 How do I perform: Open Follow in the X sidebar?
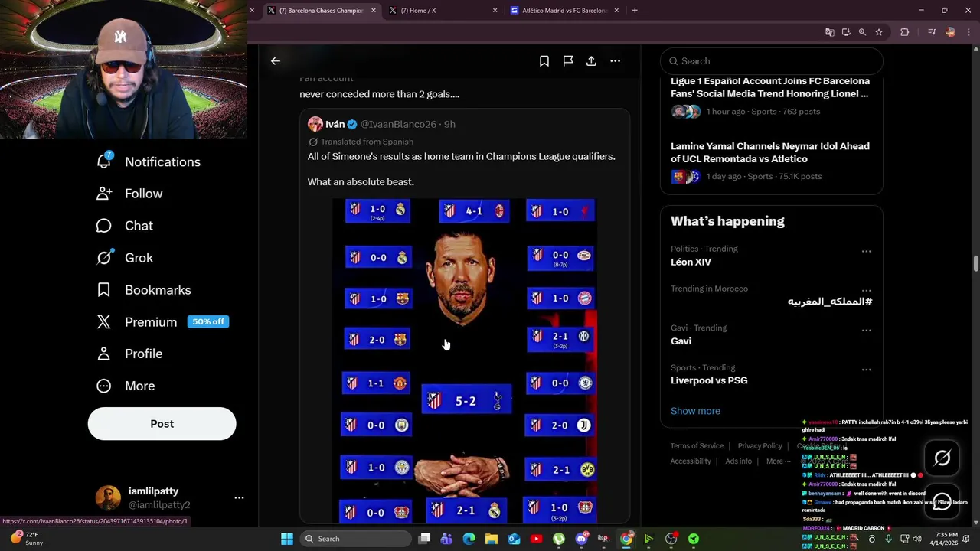pyautogui.click(x=129, y=194)
